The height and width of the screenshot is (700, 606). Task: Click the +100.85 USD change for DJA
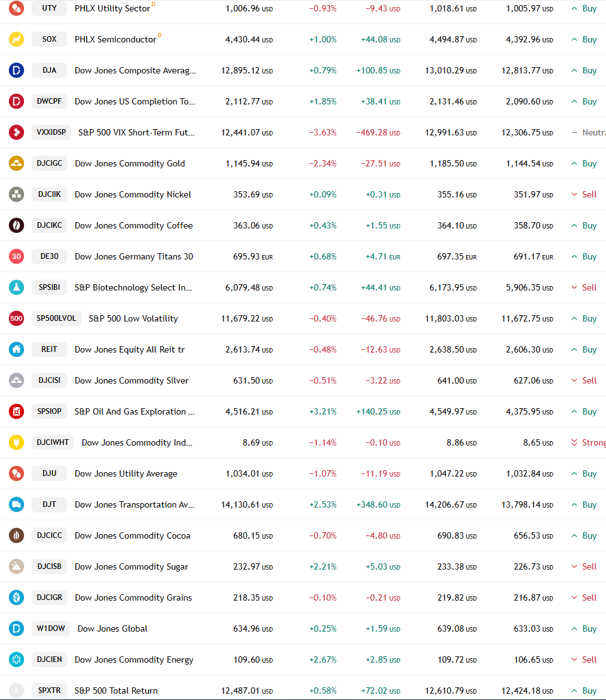click(x=378, y=70)
